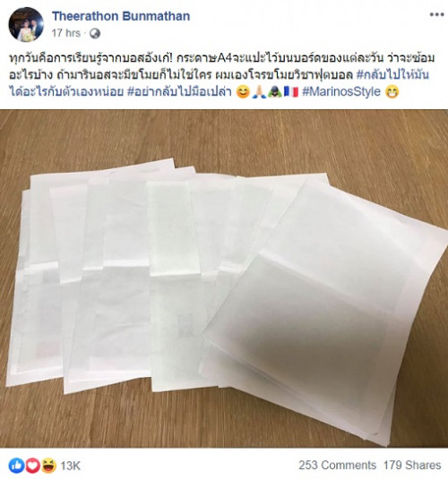Click the Love heart reaction icon
Image resolution: width=448 pixels, height=479 pixels.
[32, 466]
